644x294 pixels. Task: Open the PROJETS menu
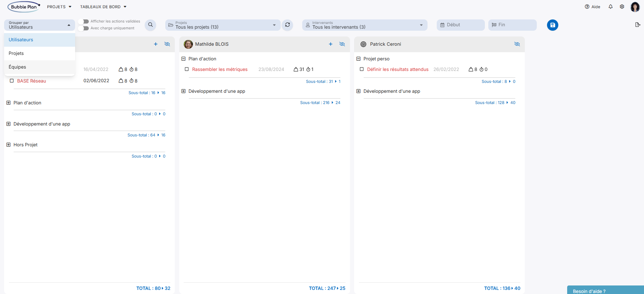point(59,7)
